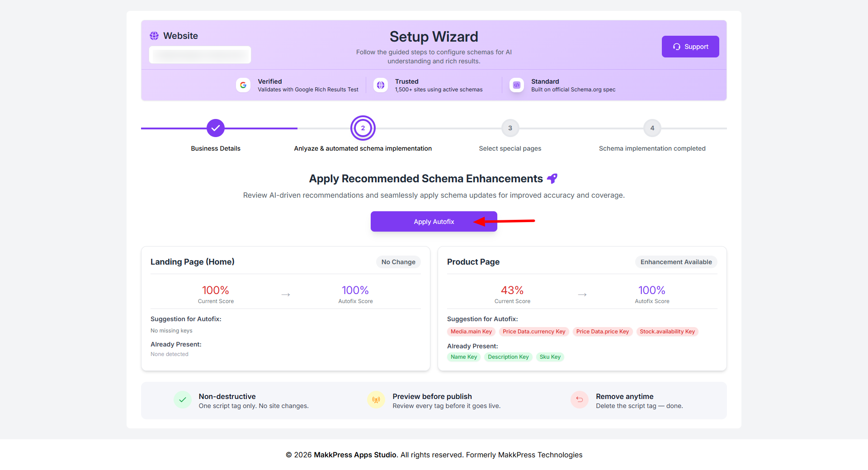
Task: Select the Media.main Key suggestion tag
Action: tap(471, 332)
